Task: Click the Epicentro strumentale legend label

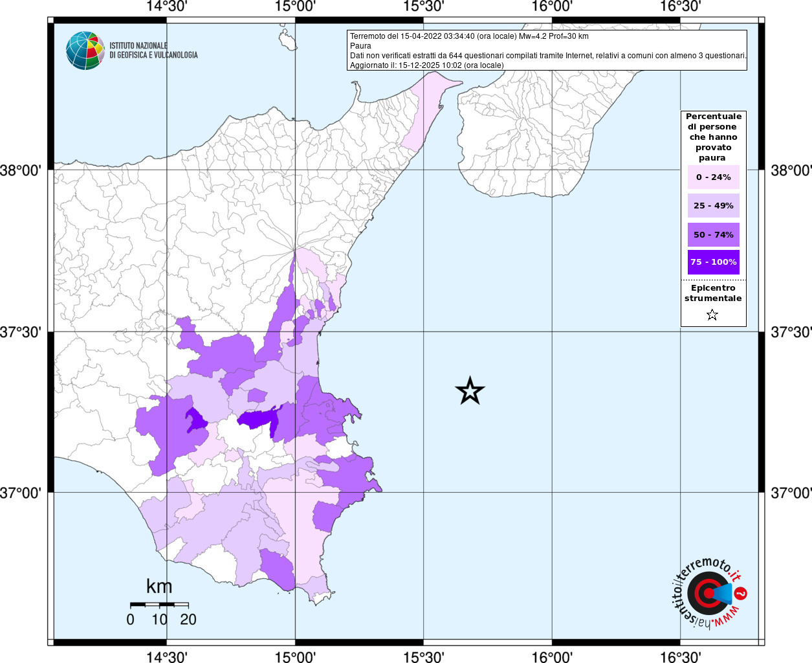Action: tap(713, 293)
